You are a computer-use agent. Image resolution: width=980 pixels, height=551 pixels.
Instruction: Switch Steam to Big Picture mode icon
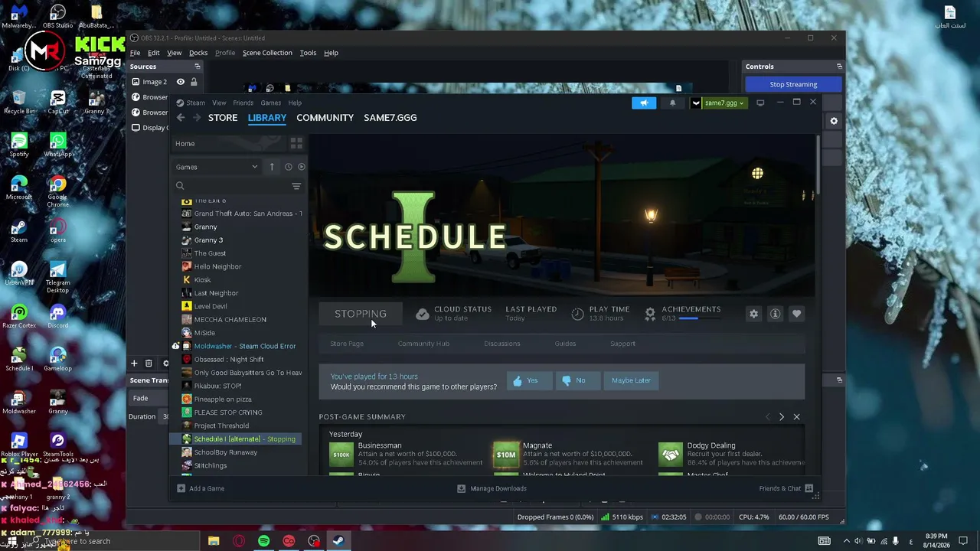tap(760, 103)
